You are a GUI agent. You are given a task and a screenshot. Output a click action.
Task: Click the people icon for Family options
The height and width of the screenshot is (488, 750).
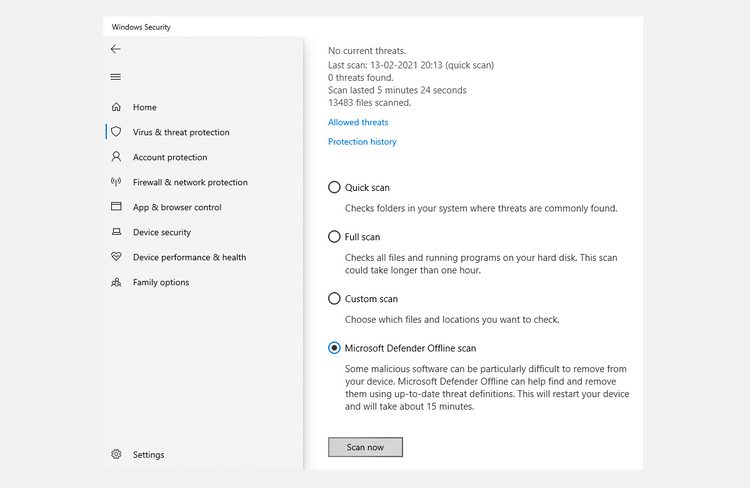(116, 282)
